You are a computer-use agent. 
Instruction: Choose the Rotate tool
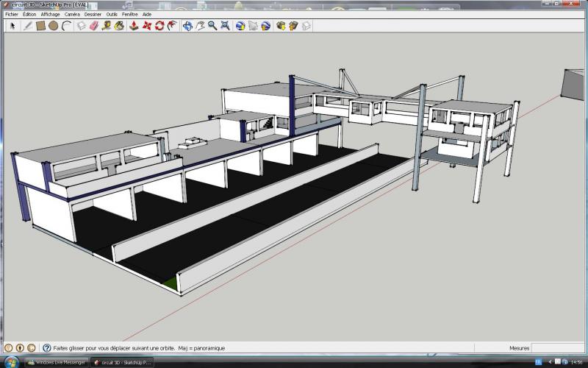click(x=159, y=26)
